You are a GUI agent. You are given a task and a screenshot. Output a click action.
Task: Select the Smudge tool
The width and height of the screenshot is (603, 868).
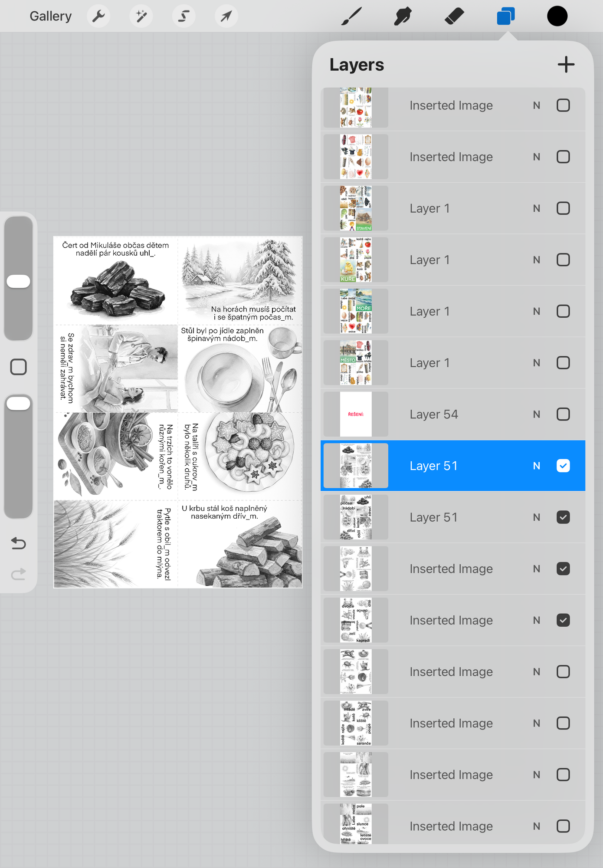coord(403,16)
